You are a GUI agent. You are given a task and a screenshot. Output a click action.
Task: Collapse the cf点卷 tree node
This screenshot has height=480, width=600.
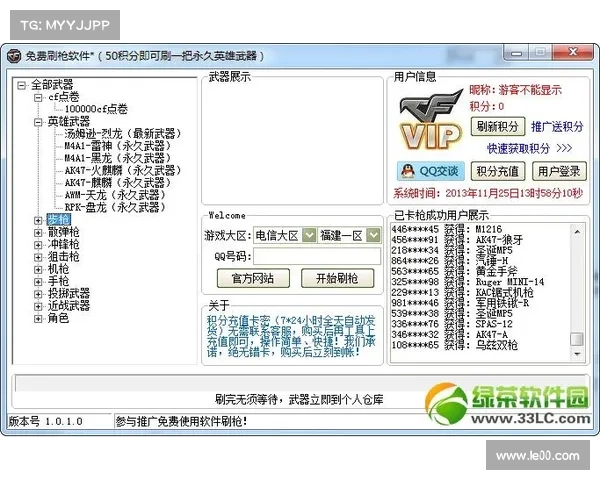[38, 98]
